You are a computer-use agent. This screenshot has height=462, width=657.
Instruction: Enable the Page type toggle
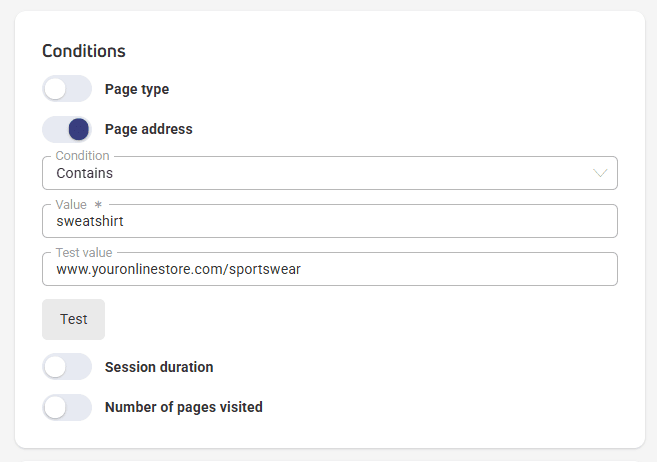[67, 88]
